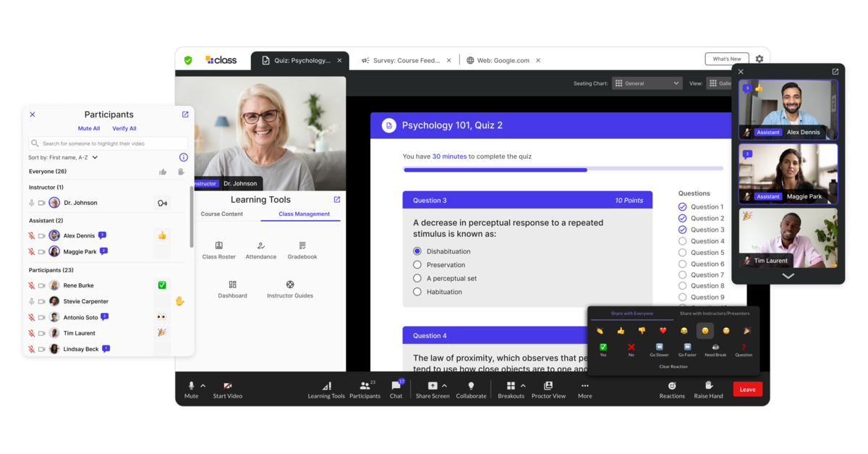Click the participant search field
Screen dimensions: 868x454
pos(107,143)
